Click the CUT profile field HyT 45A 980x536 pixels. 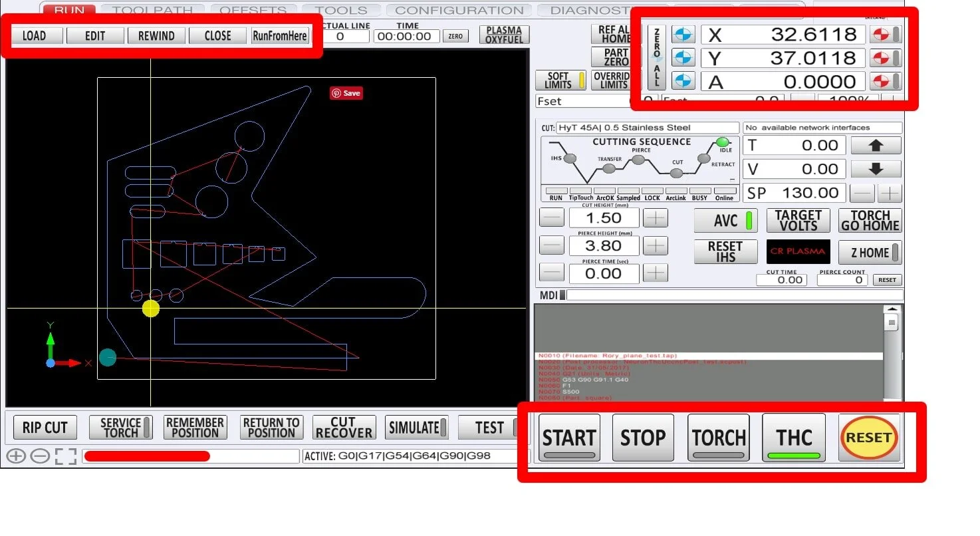(648, 128)
